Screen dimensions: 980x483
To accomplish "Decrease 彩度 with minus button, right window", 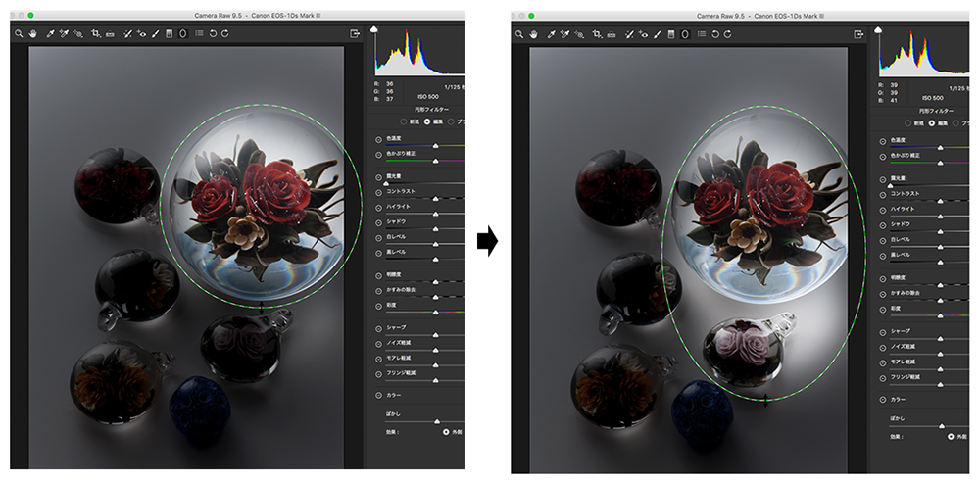I will pos(883,309).
